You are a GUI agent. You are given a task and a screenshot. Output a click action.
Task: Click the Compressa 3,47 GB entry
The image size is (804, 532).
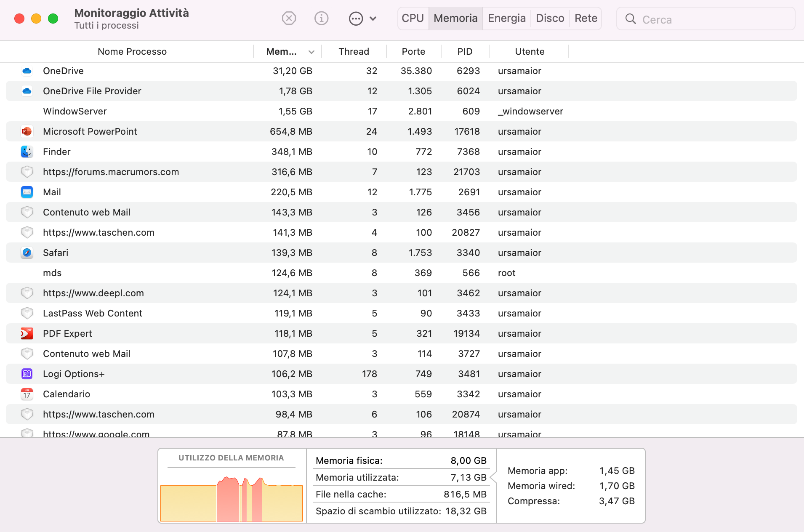click(x=571, y=501)
